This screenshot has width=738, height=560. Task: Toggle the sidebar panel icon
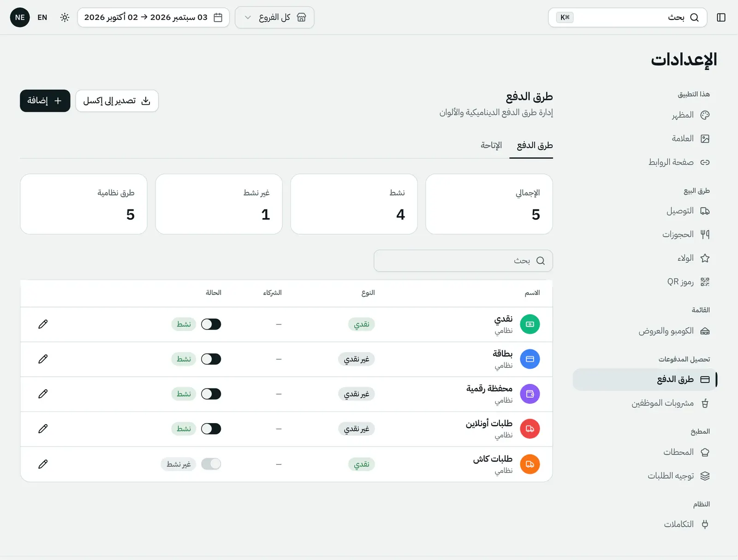point(721,18)
